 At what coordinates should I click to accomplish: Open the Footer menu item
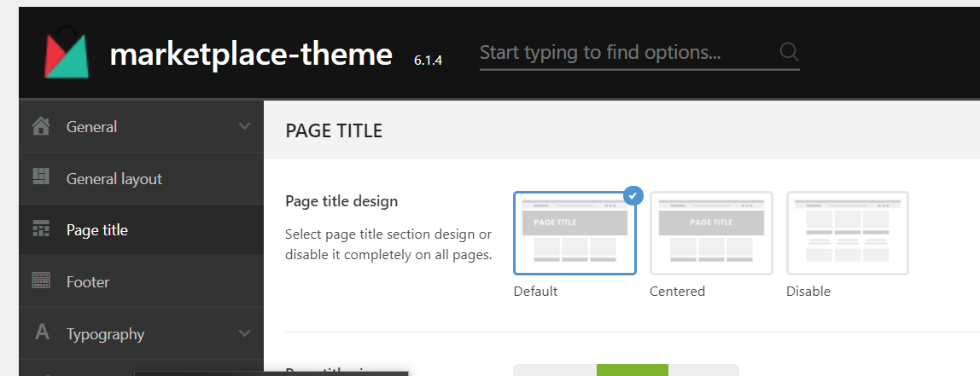[88, 282]
